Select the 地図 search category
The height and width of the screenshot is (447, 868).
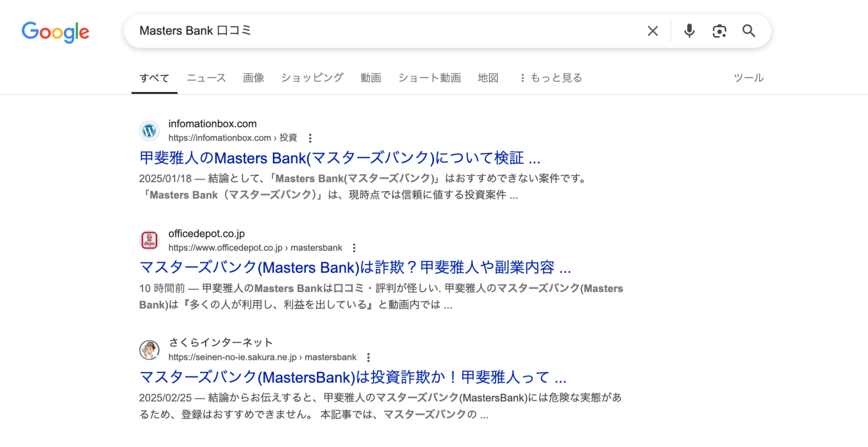pos(487,77)
